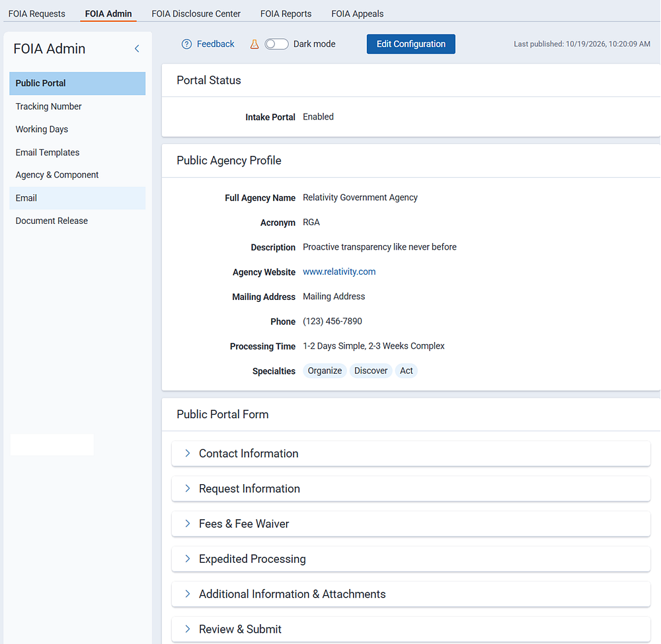The image size is (661, 644).
Task: Click the Feedback question mark icon
Action: click(186, 44)
